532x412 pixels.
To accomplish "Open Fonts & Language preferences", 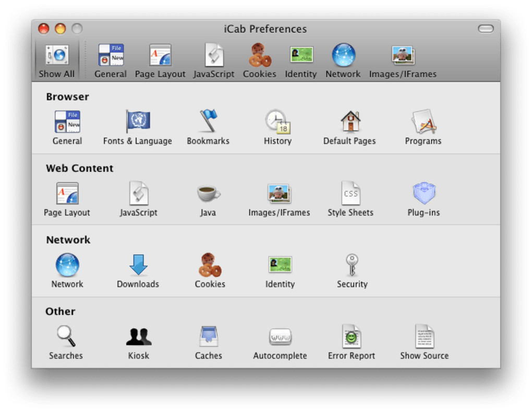I will (138, 127).
